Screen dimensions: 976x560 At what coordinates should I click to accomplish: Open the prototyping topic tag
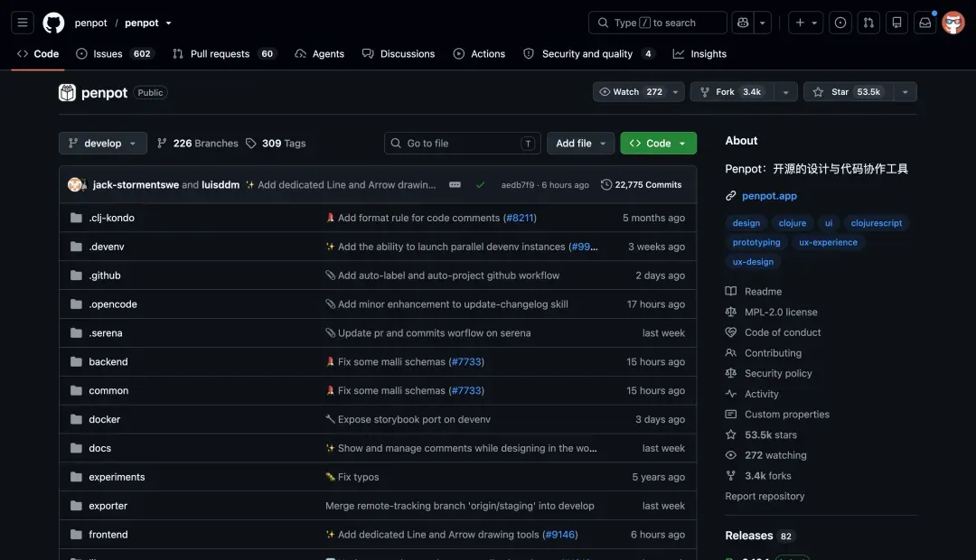755,242
